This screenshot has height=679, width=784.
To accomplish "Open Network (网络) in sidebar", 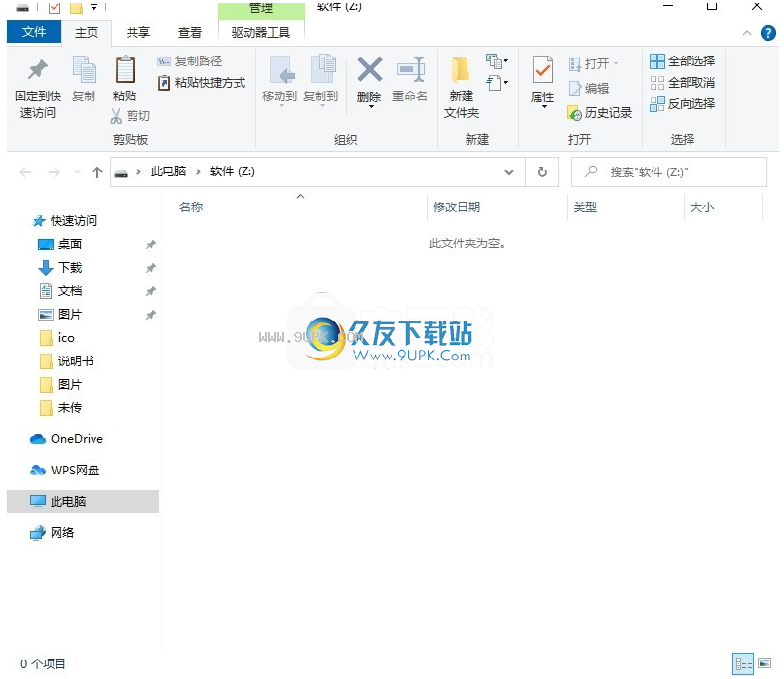I will (x=53, y=533).
